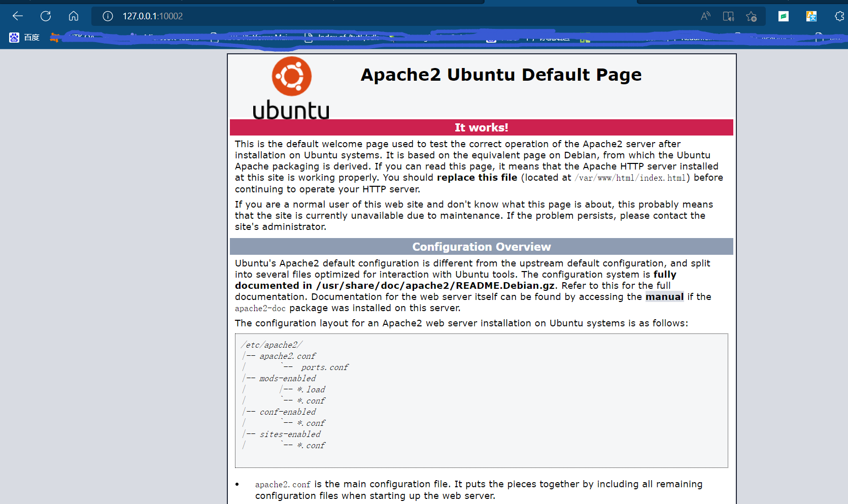Click the Read aloud icon

point(705,16)
